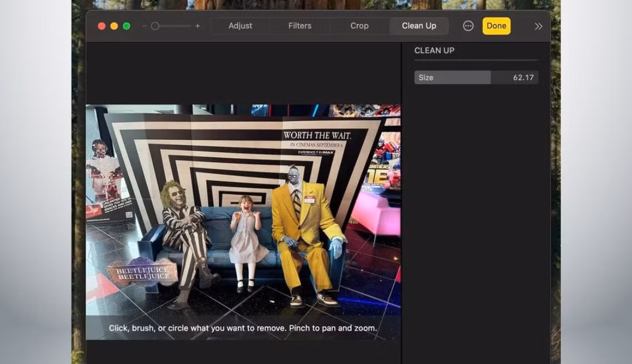
Task: Switch to the Adjust tab
Action: pyautogui.click(x=240, y=26)
